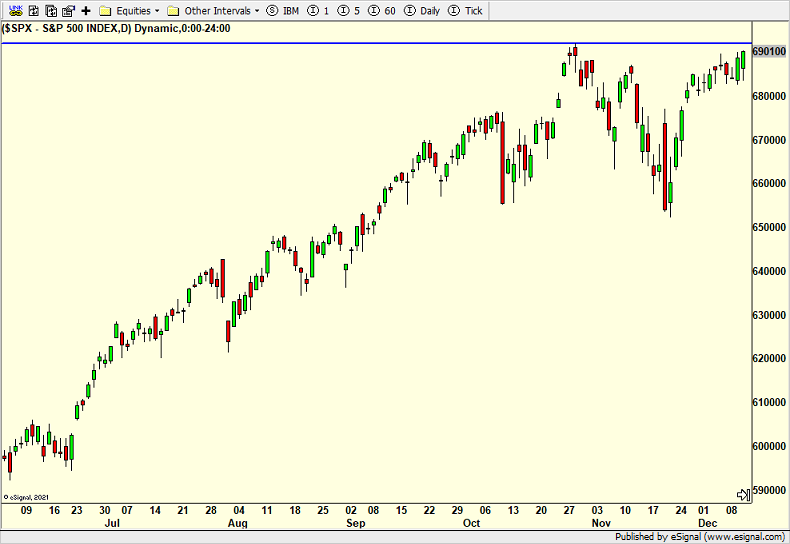This screenshot has width=790, height=544.
Task: Click the third toolbar page icon
Action: [x=50, y=11]
